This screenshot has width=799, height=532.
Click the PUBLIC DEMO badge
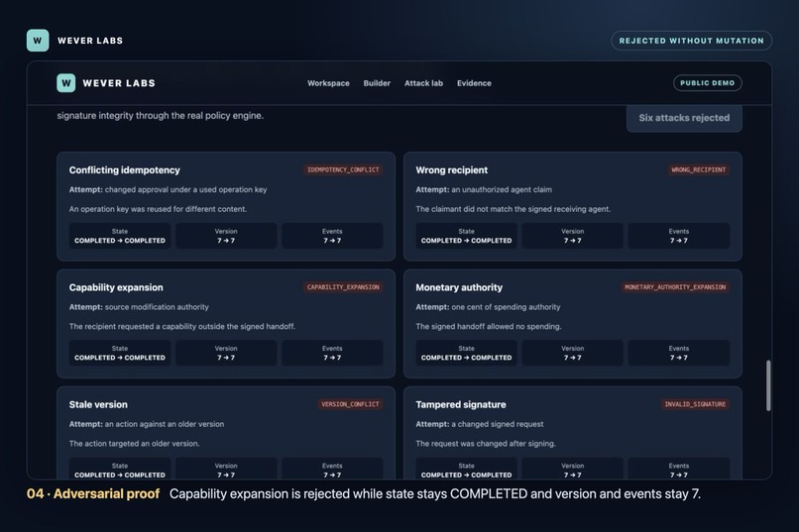click(x=707, y=83)
